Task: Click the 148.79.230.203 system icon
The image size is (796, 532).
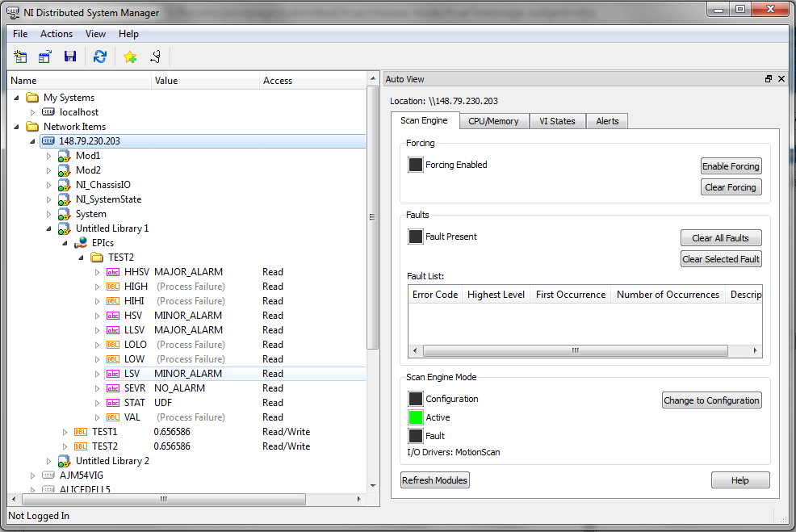Action: point(48,141)
